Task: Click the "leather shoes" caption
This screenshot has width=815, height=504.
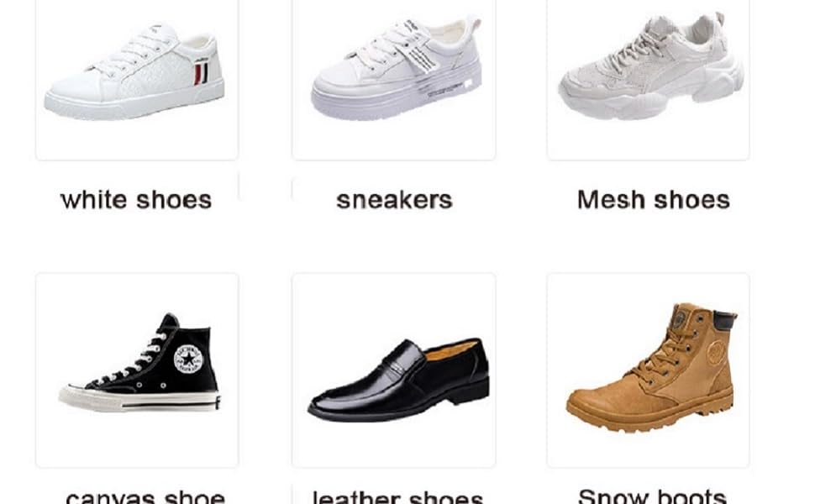Action: click(397, 496)
